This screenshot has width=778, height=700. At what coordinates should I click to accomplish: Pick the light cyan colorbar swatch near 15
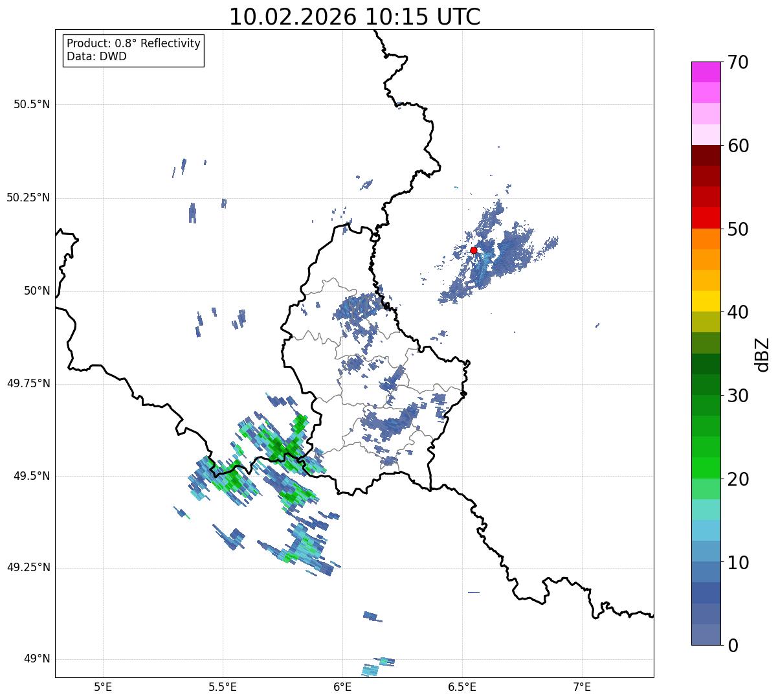tap(706, 510)
